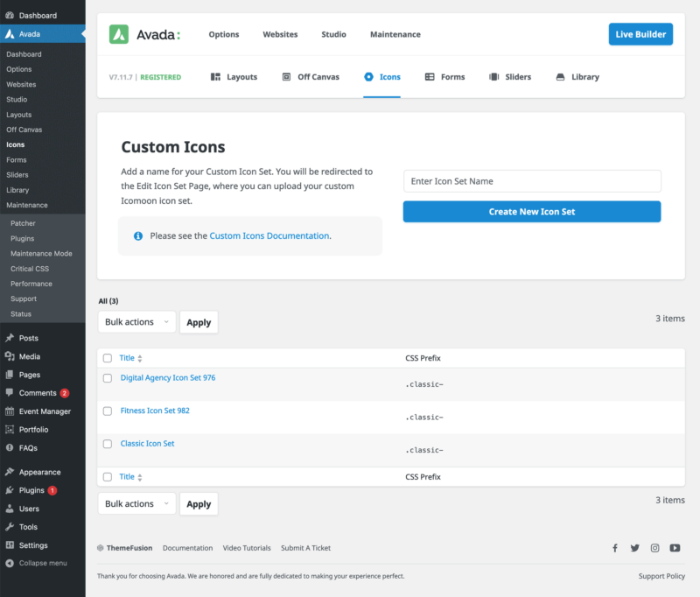The image size is (700, 597).
Task: Sort by the Title column header arrows
Action: coord(140,359)
